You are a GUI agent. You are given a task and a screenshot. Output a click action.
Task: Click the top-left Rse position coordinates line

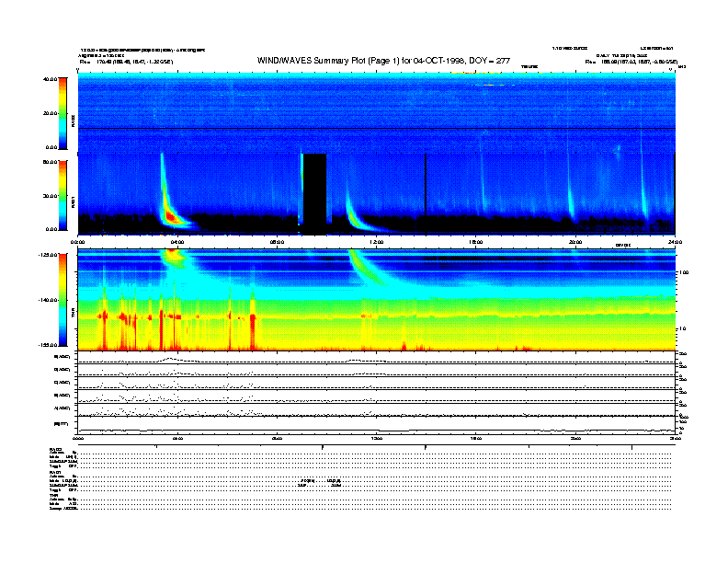click(126, 62)
